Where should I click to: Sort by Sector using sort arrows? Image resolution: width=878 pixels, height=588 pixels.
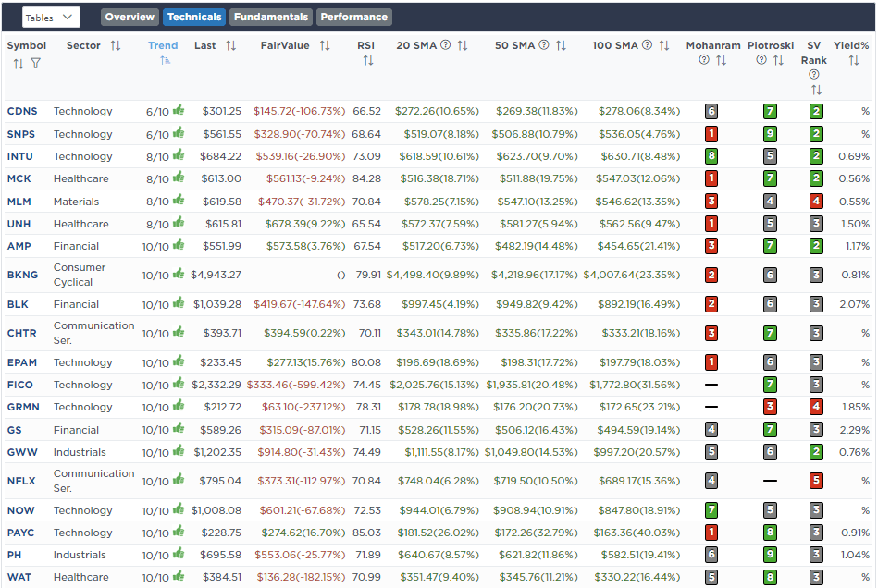pyautogui.click(x=116, y=45)
